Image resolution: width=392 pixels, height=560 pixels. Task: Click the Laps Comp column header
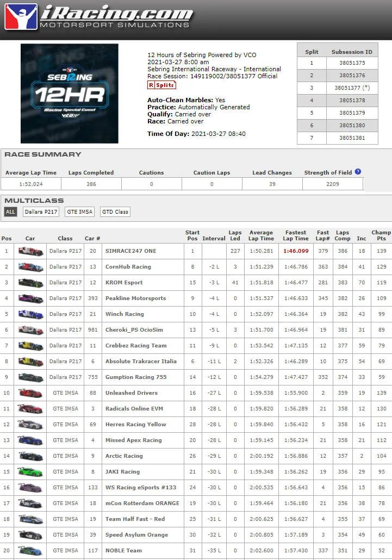[x=343, y=235]
